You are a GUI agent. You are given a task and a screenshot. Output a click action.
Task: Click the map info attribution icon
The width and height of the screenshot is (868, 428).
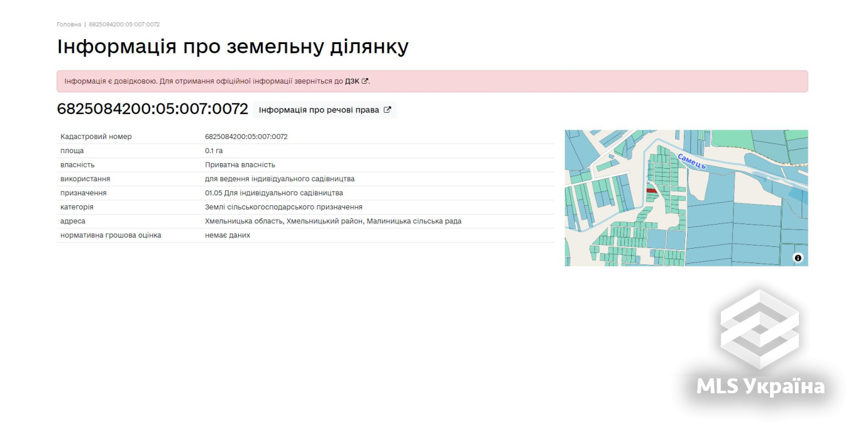798,258
